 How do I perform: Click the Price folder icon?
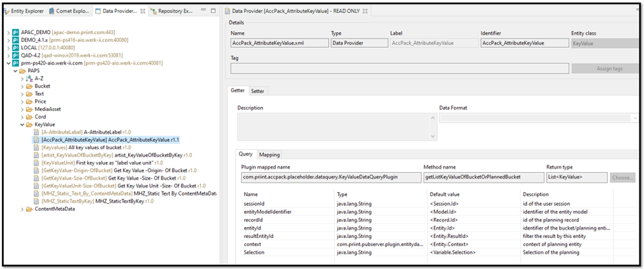pos(30,101)
